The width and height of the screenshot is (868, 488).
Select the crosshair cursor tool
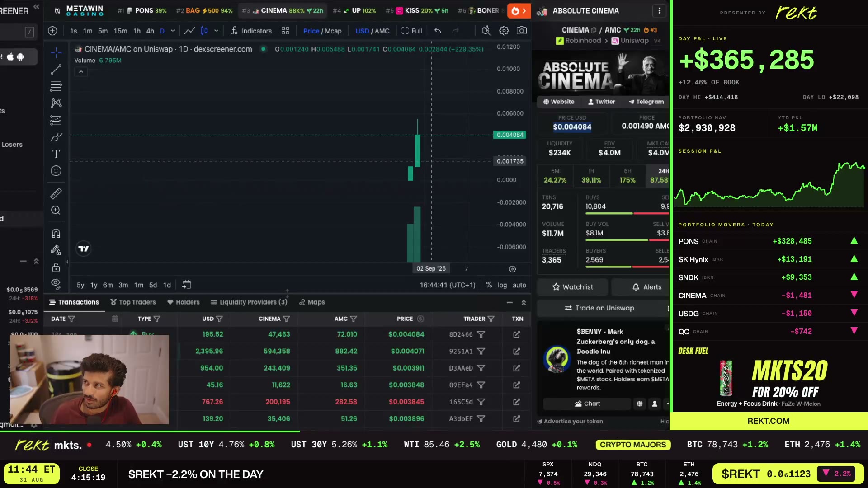pyautogui.click(x=56, y=53)
